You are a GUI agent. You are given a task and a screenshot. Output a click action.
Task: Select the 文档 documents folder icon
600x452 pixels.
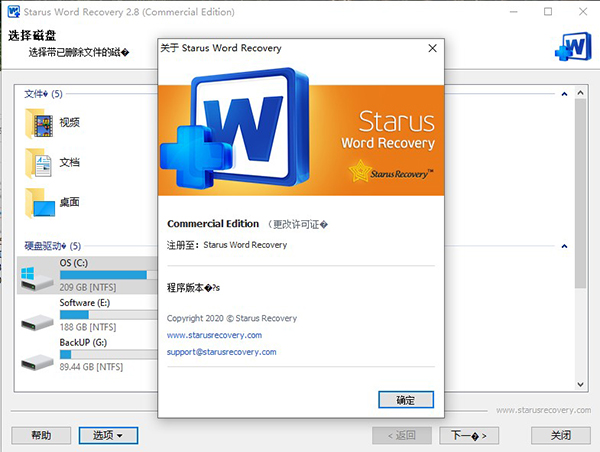point(40,162)
